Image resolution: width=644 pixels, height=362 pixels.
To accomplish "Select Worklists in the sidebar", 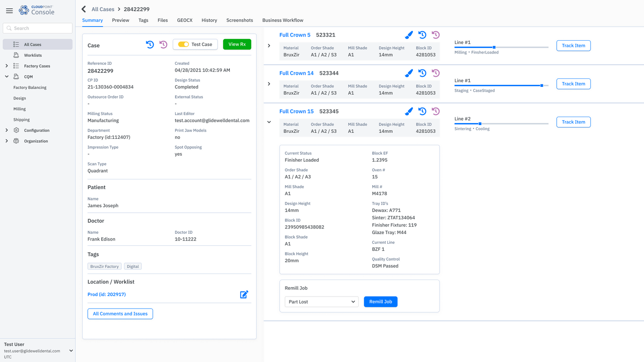I will point(32,55).
